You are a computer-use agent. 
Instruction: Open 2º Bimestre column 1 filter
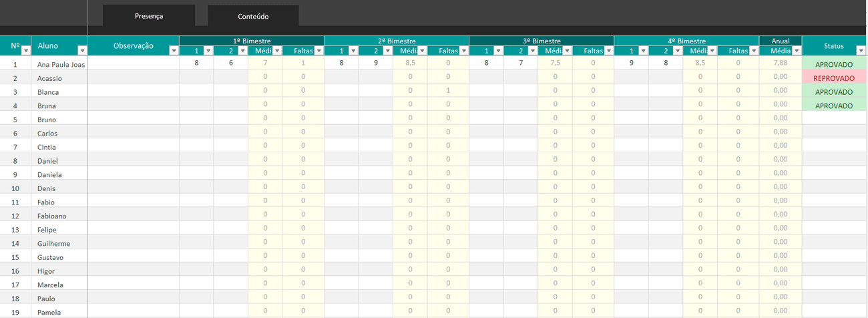pos(353,51)
